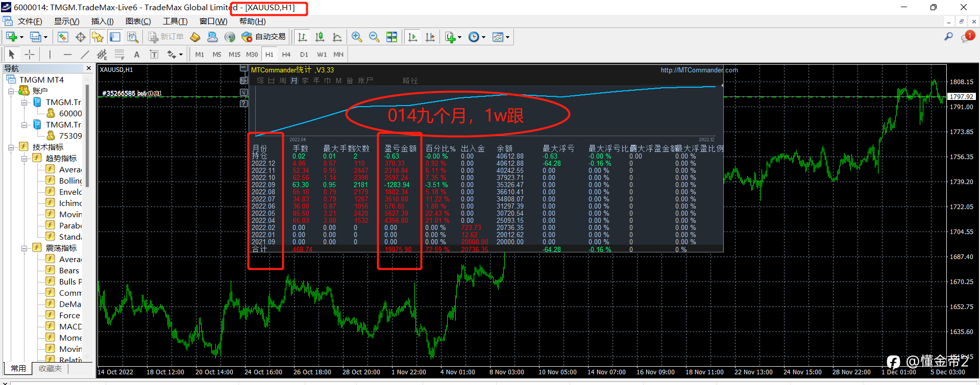Toggle the Strategy Tester window

point(132,37)
